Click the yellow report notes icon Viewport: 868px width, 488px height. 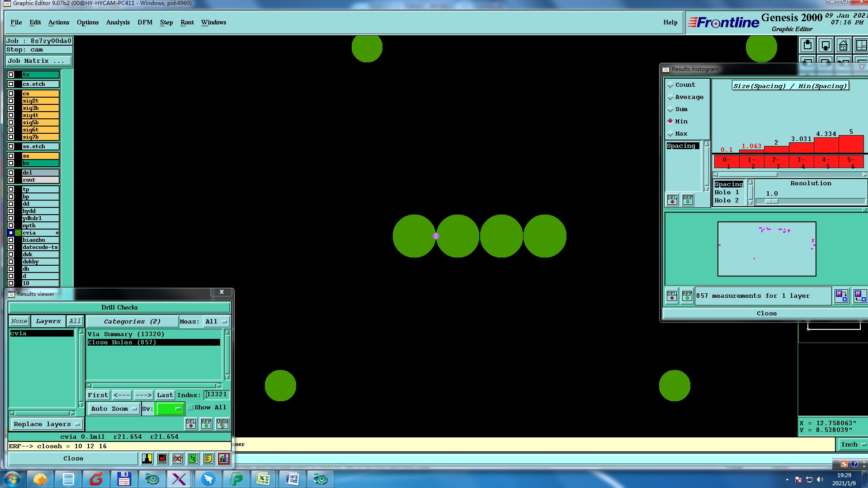click(x=208, y=459)
